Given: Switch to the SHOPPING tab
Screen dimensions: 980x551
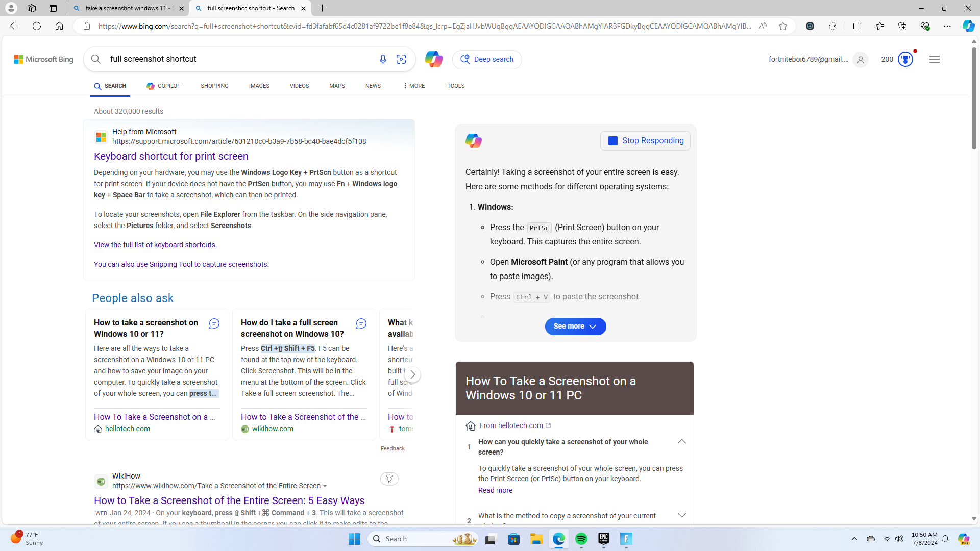Looking at the screenshot, I should click(x=214, y=86).
